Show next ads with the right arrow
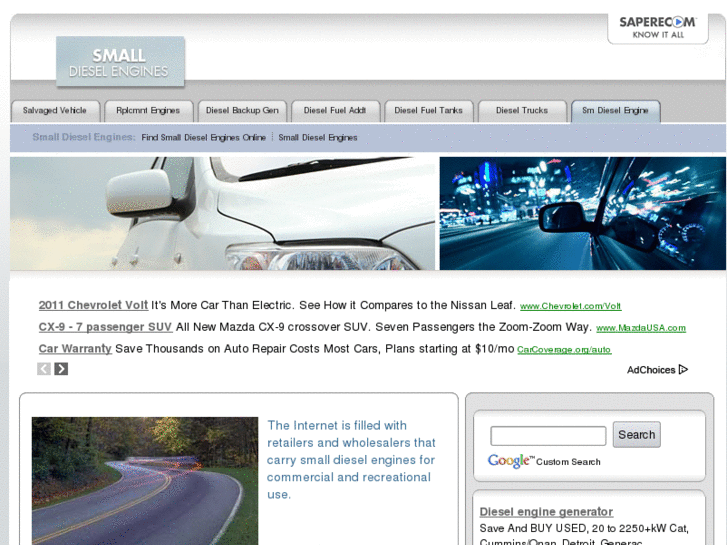Viewport: 727px width, 545px height. (x=61, y=369)
